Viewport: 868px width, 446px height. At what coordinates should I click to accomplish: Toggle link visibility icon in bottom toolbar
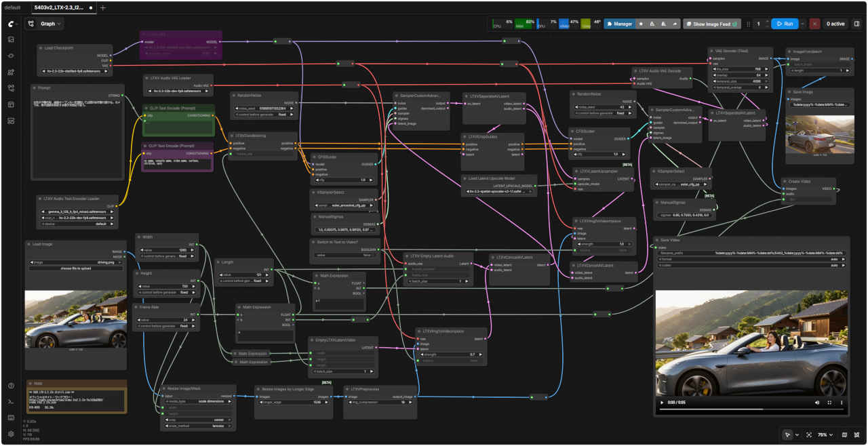pyautogui.click(x=856, y=434)
